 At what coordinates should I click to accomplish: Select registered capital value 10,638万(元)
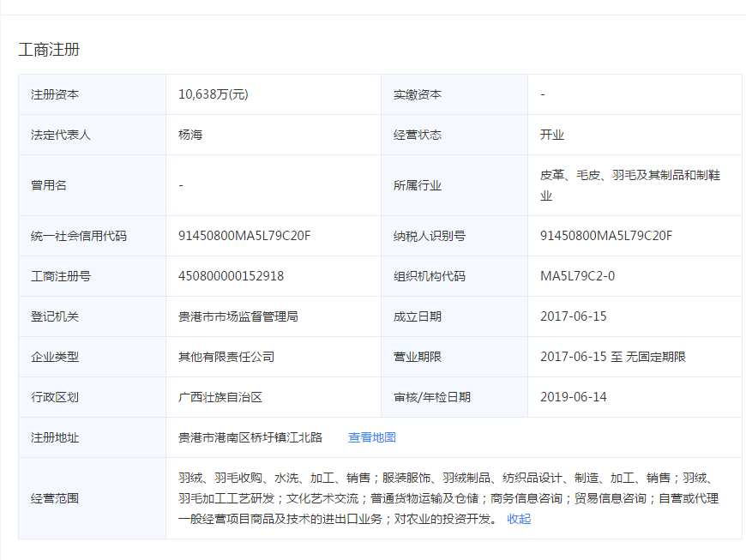214,94
